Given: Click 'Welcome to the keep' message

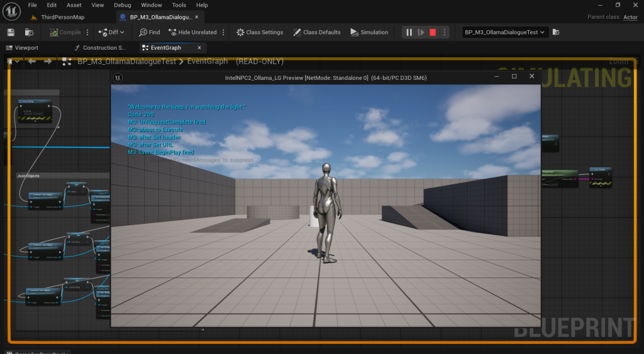Looking at the screenshot, I should pos(187,107).
